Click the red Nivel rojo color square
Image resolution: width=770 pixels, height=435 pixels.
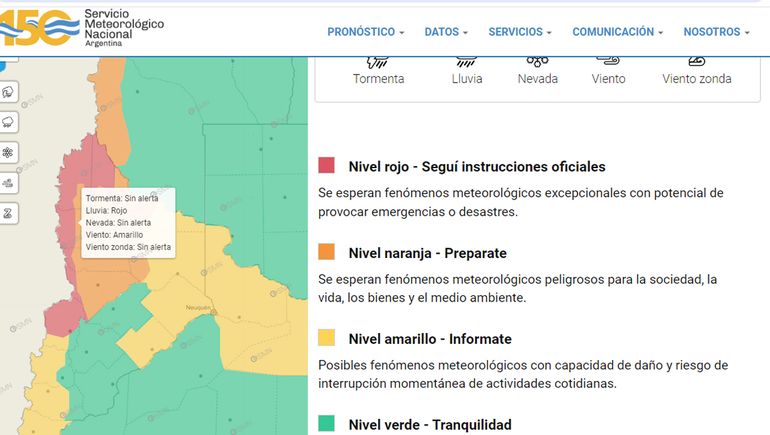(x=327, y=166)
